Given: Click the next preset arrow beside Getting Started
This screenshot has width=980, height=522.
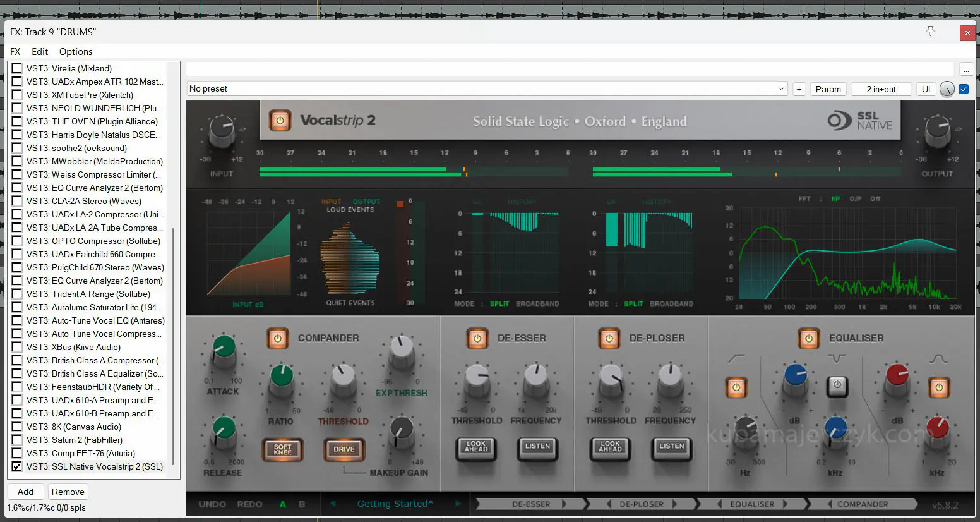Looking at the screenshot, I should coord(458,504).
